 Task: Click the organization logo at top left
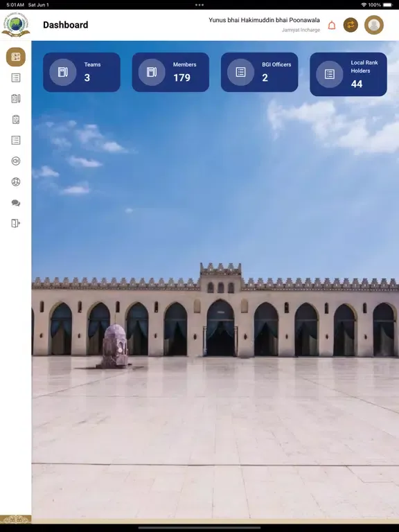click(x=16, y=25)
